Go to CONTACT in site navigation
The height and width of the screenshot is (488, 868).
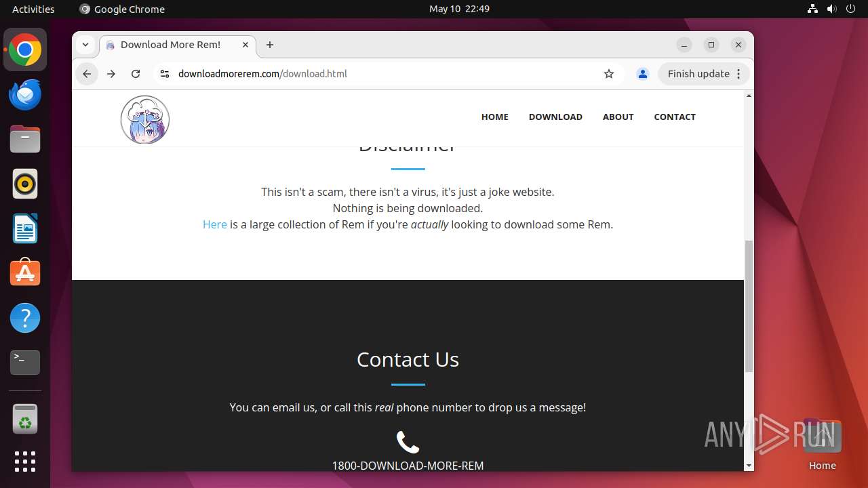(675, 117)
